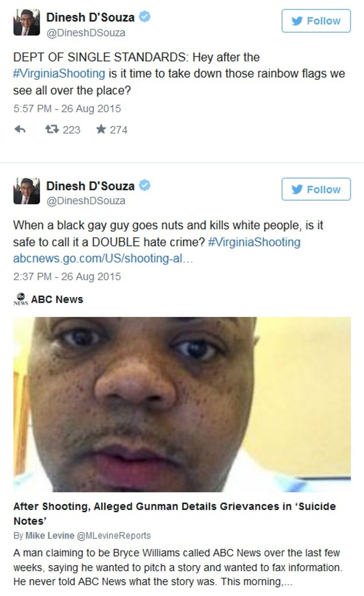The image size is (364, 596).
Task: Open profile avatar on the second tweet
Action: [26, 191]
